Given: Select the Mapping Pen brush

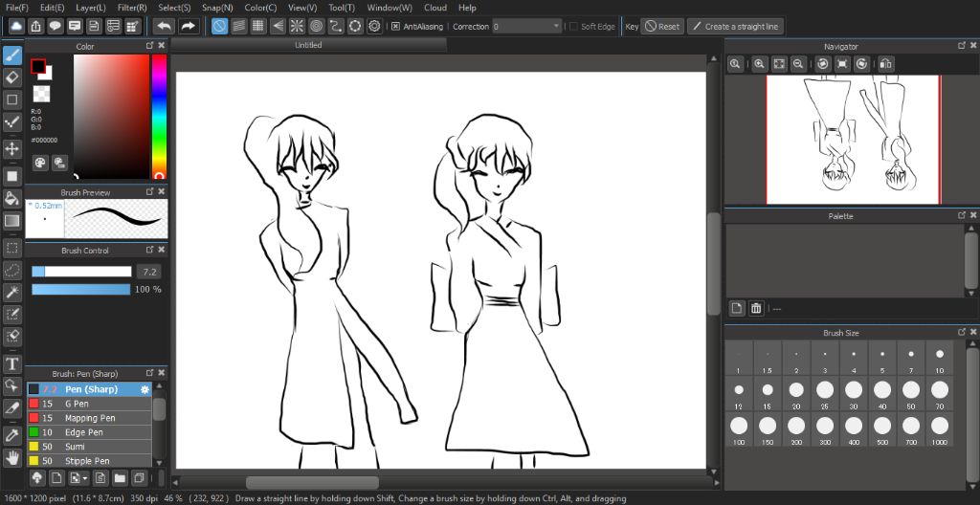Looking at the screenshot, I should (x=89, y=418).
